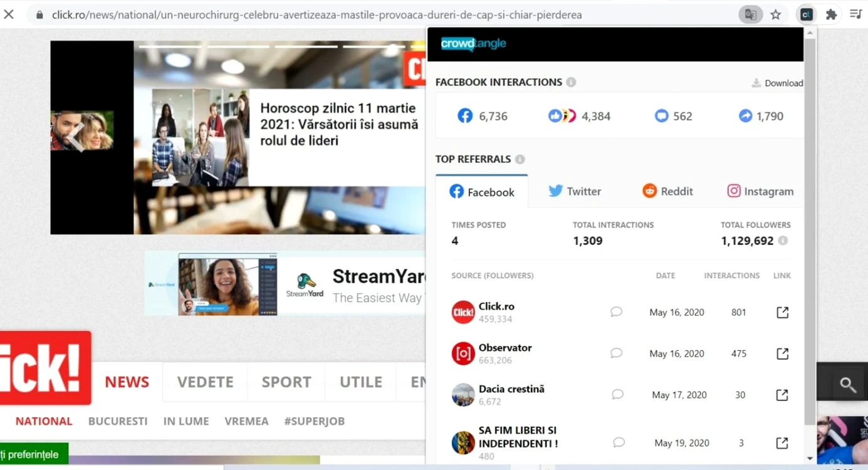
Task: Click the stop loading X button in browser
Action: tap(9, 14)
